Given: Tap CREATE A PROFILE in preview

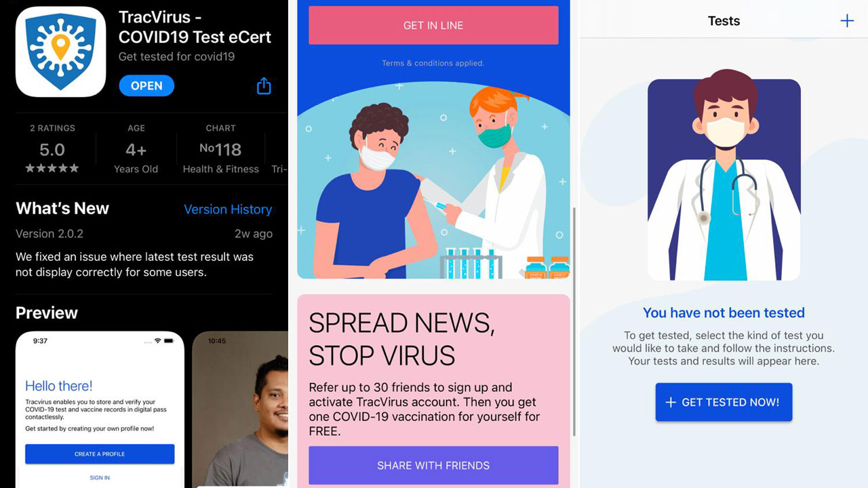Looking at the screenshot, I should (x=100, y=454).
